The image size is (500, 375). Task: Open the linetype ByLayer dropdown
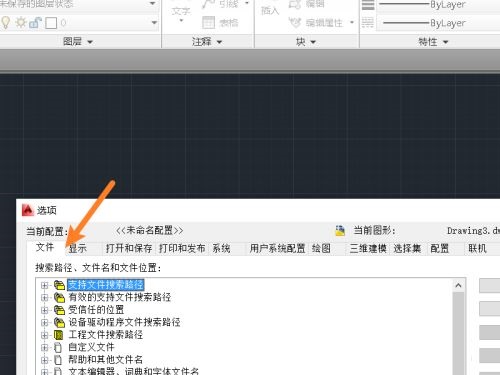tap(438, 23)
